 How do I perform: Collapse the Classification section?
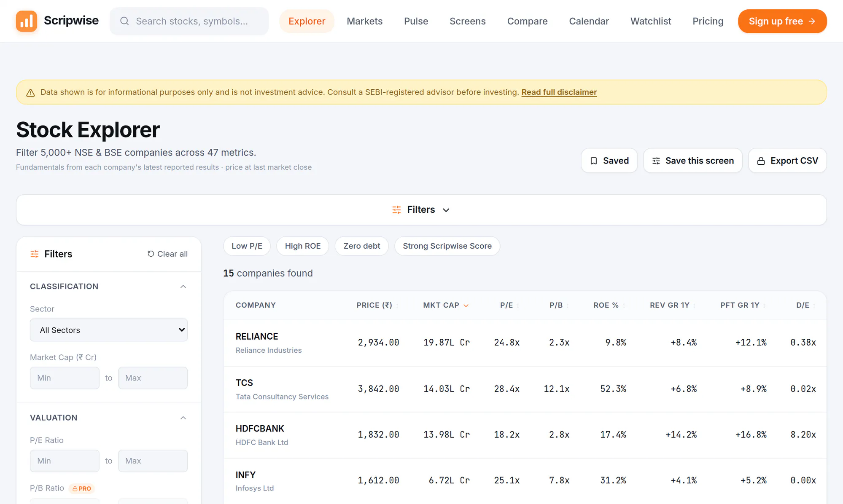coord(183,287)
